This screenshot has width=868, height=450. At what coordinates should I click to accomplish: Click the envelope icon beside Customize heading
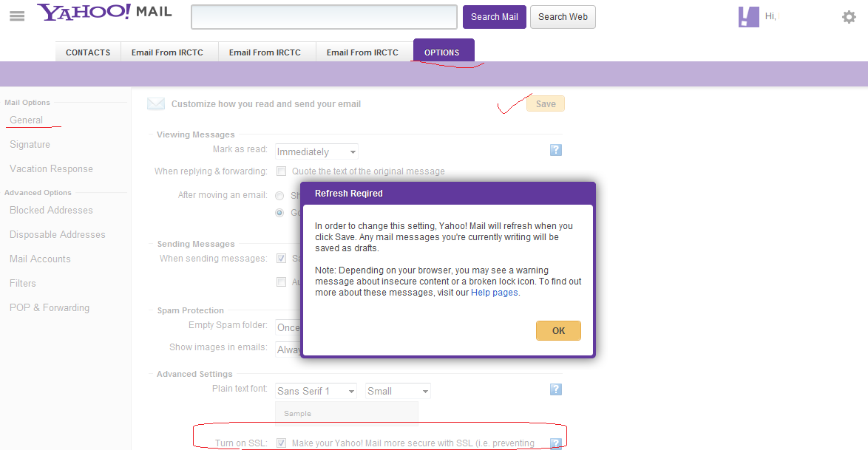click(x=155, y=103)
